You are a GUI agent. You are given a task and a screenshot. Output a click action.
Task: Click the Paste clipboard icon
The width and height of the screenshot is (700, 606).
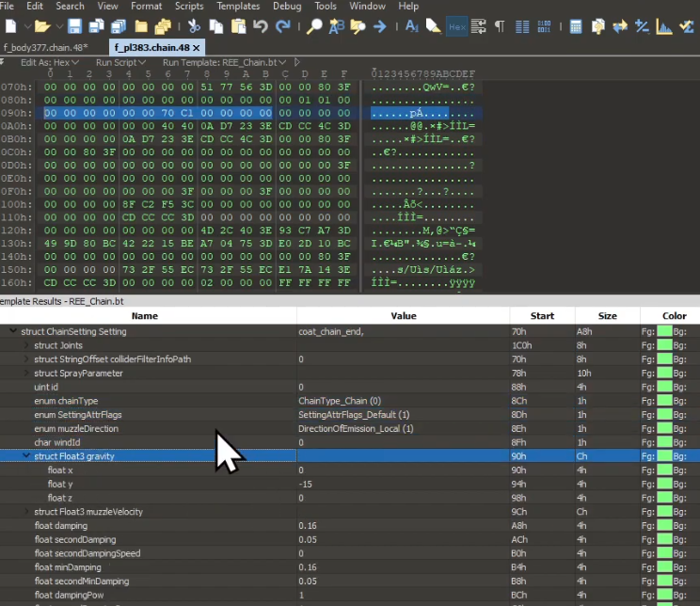point(238,26)
